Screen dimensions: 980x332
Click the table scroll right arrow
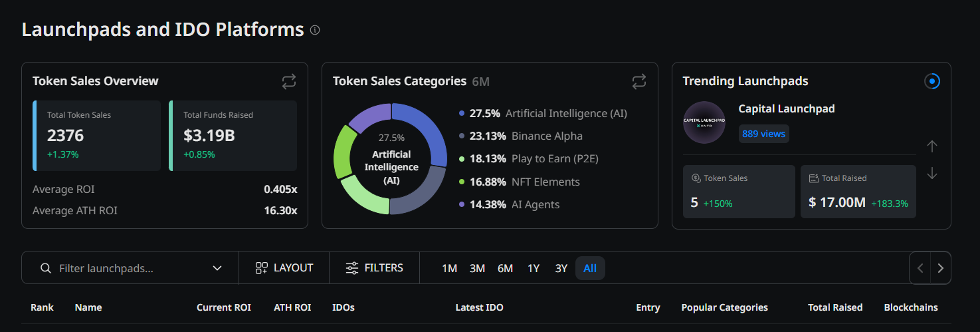tap(941, 268)
